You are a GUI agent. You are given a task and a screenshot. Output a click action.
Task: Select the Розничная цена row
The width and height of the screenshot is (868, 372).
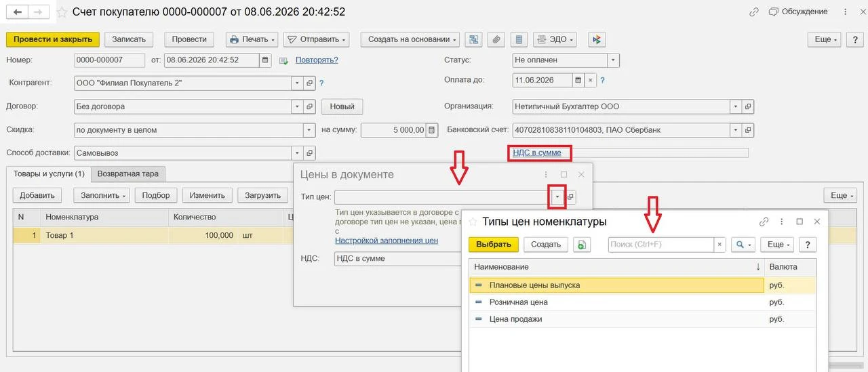(642, 302)
